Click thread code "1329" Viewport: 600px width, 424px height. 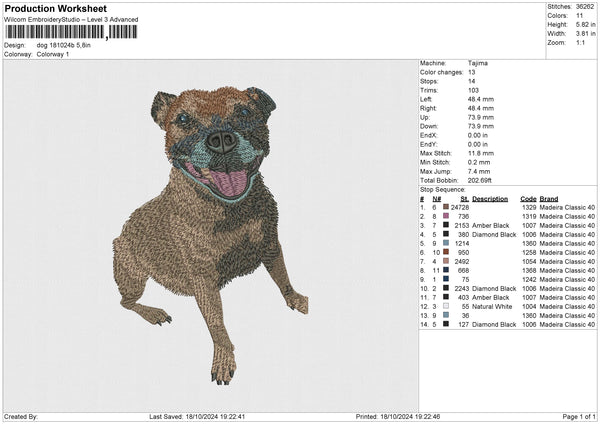529,207
